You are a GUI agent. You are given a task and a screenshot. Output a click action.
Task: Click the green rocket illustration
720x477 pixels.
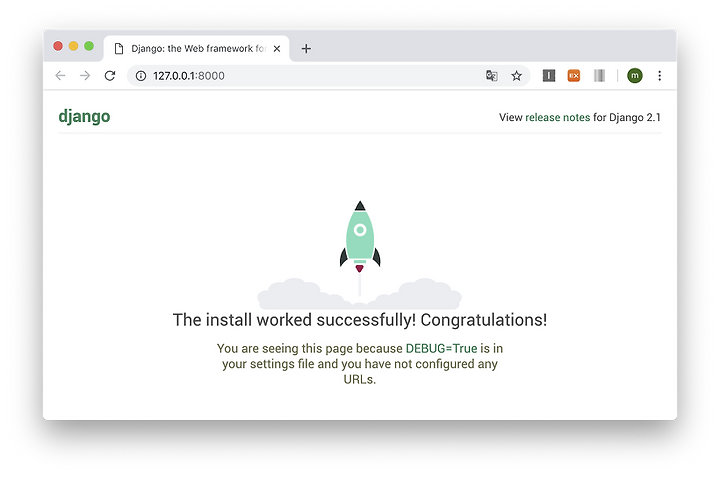360,237
